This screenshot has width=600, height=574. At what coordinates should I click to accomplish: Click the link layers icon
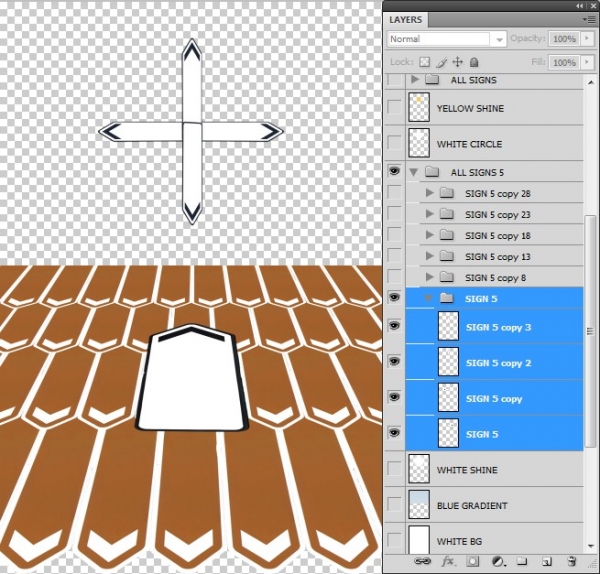tap(422, 561)
